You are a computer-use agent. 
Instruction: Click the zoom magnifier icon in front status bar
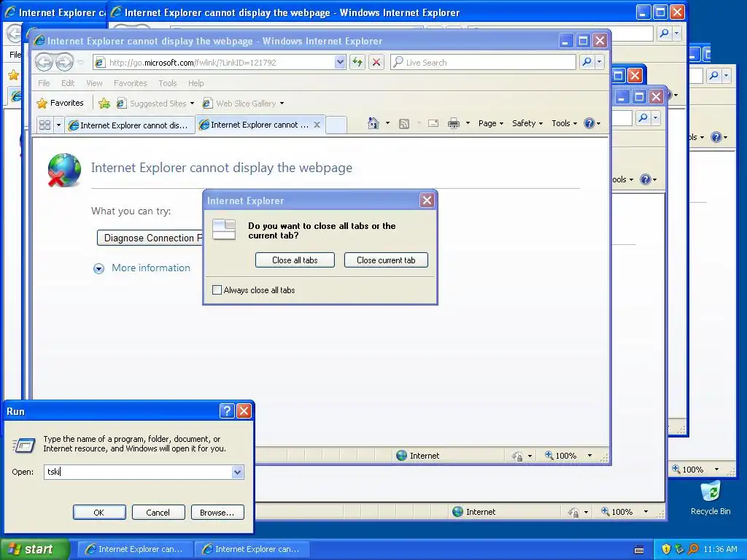(549, 455)
